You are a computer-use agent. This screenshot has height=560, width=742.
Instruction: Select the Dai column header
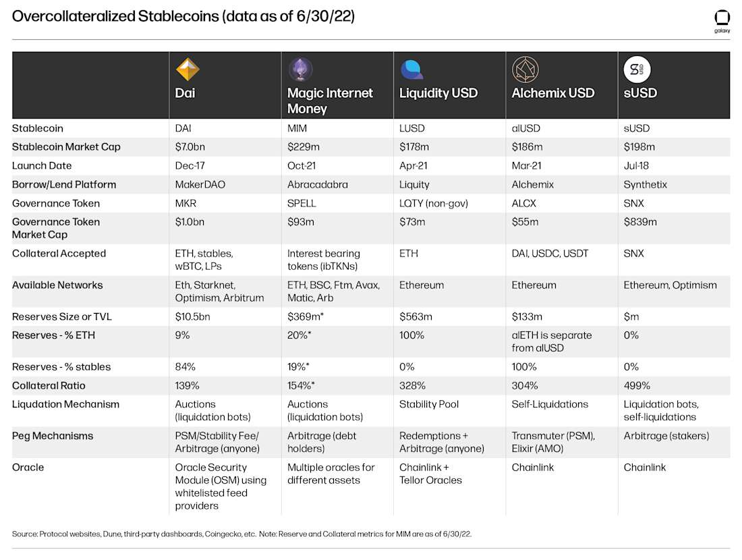click(x=185, y=93)
